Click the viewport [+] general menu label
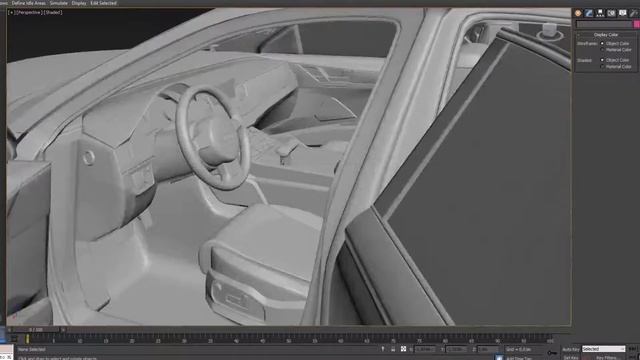This screenshot has width=640, height=360. pyautogui.click(x=11, y=13)
